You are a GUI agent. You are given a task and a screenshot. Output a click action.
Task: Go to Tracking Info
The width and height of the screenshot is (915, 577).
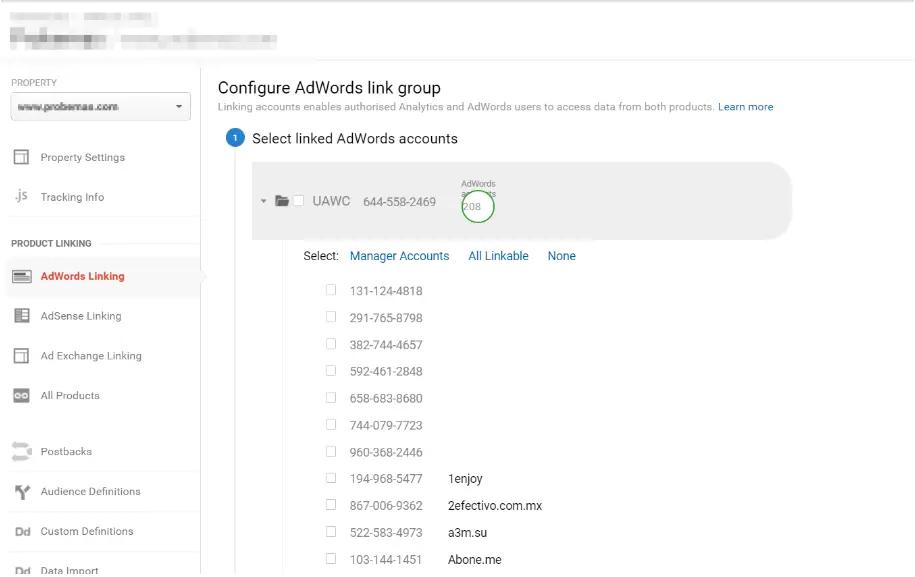72,197
